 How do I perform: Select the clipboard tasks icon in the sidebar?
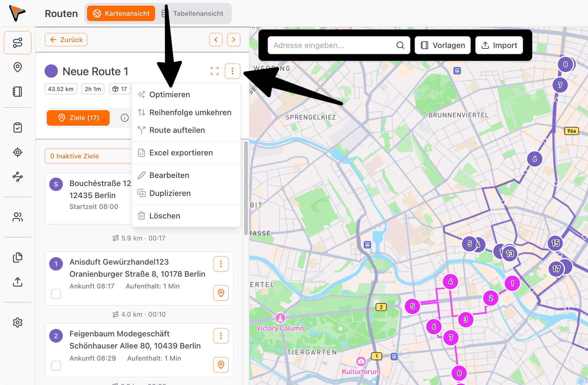click(x=18, y=127)
